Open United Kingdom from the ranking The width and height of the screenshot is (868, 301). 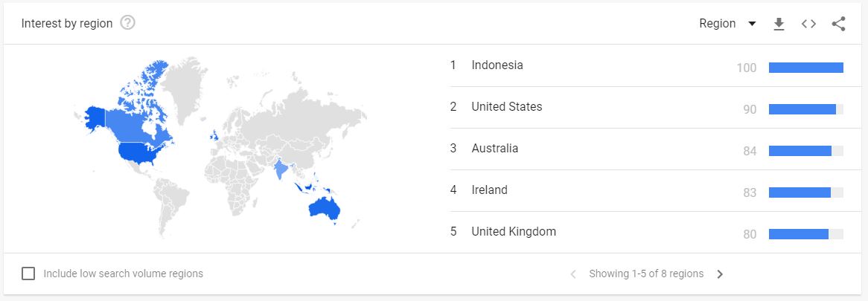tap(513, 232)
